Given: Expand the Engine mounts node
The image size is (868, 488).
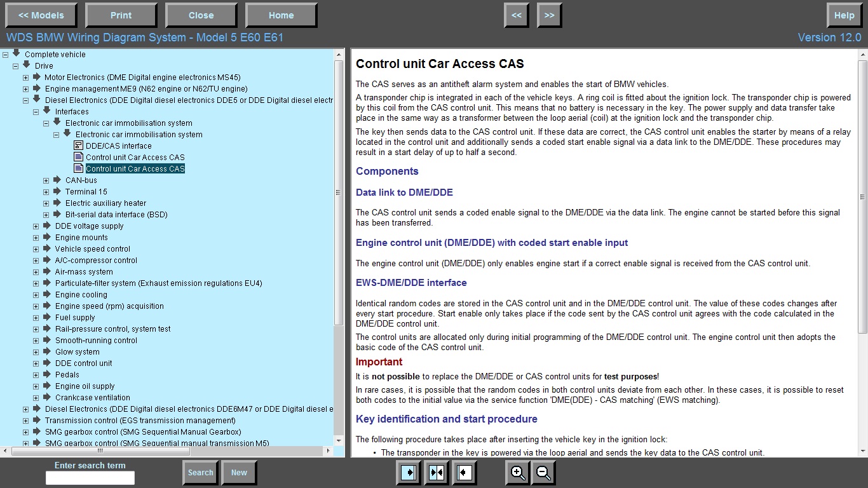Looking at the screenshot, I should click(x=36, y=238).
